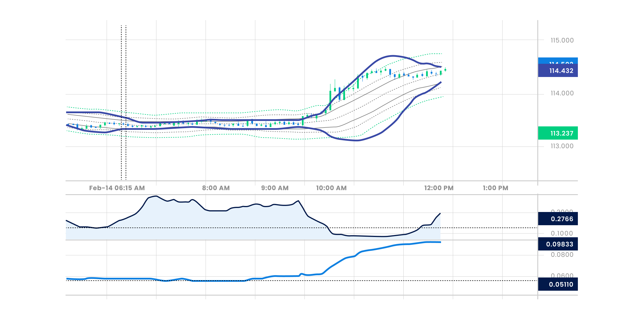
Task: Click the 0.09833 indicator value label
Action: click(x=558, y=244)
